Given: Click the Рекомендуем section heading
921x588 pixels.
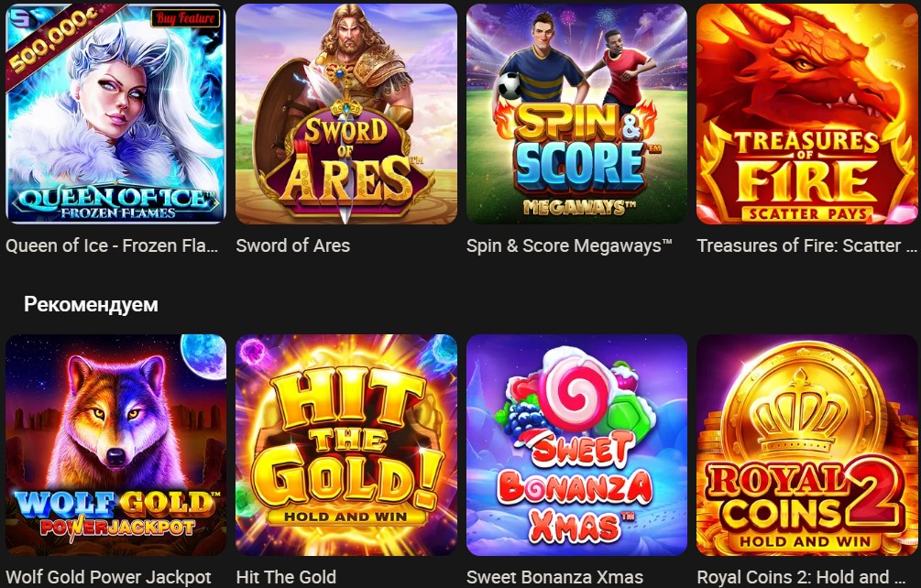Looking at the screenshot, I should [91, 304].
